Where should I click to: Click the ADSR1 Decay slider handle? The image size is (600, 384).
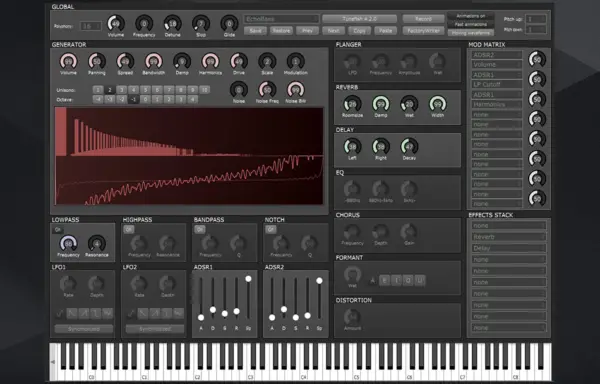[x=213, y=310]
